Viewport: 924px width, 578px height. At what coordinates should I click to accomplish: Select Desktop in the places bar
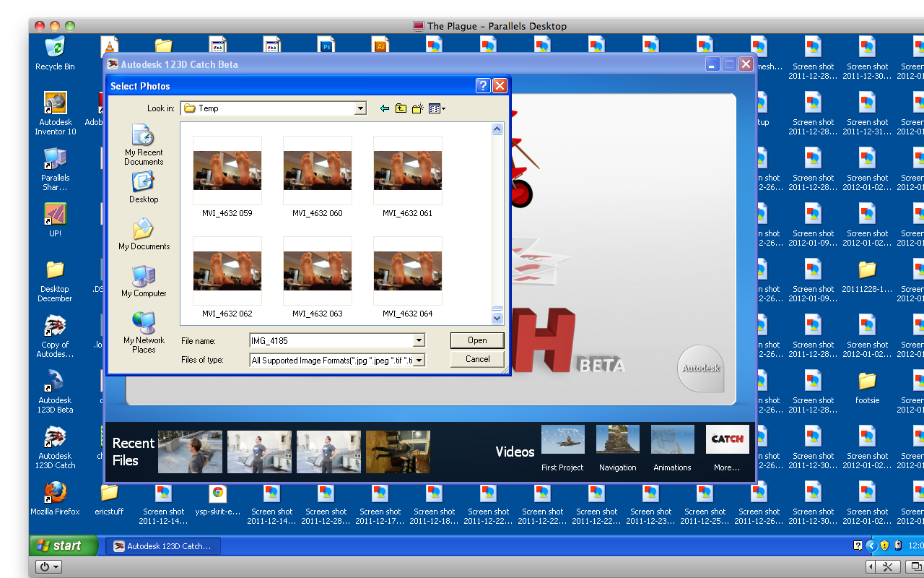(144, 188)
